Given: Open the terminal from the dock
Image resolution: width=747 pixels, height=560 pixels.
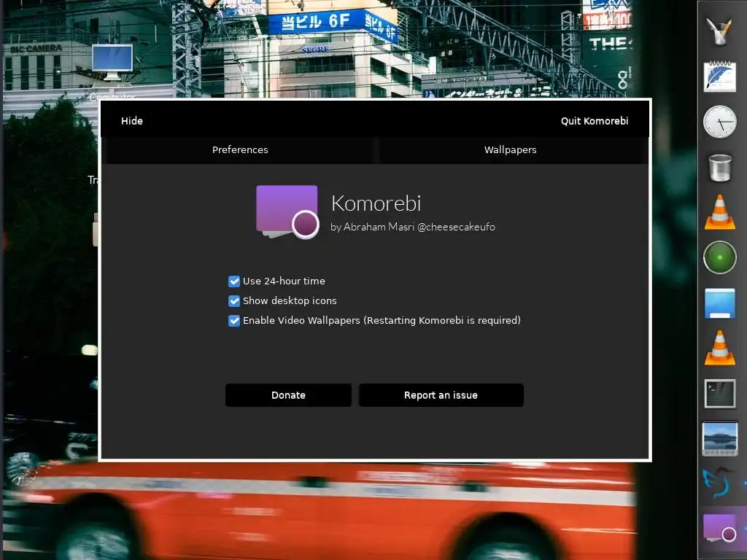Looking at the screenshot, I should pos(720,393).
